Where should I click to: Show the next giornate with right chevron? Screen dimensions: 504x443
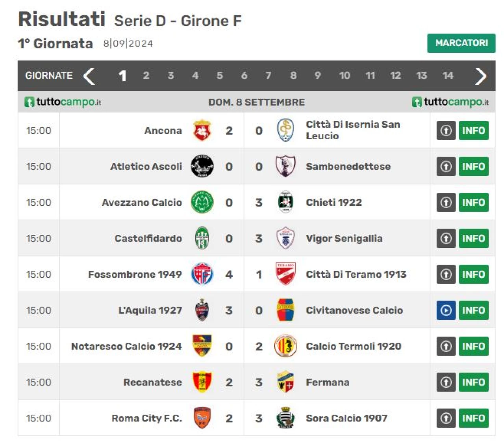click(x=481, y=76)
